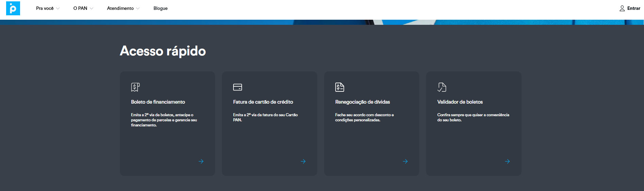The height and width of the screenshot is (191, 644).
Task: Expand the Atendimento dropdown chevron
Action: coord(138,8)
